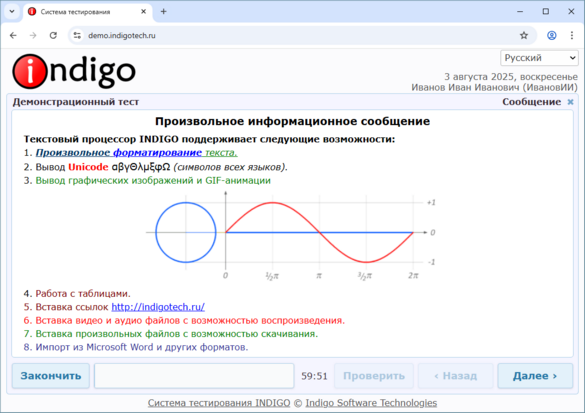Open Chrome's three-dot menu
This screenshot has height=413, width=585.
click(x=572, y=35)
